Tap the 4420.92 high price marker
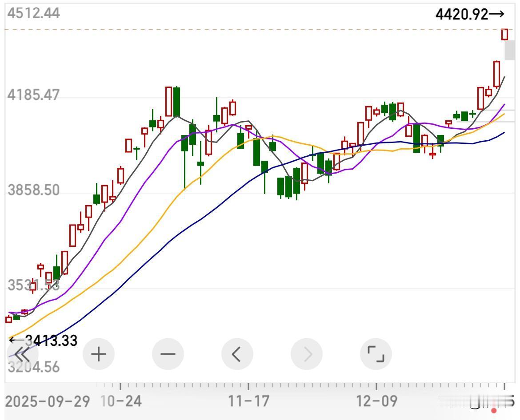 470,14
